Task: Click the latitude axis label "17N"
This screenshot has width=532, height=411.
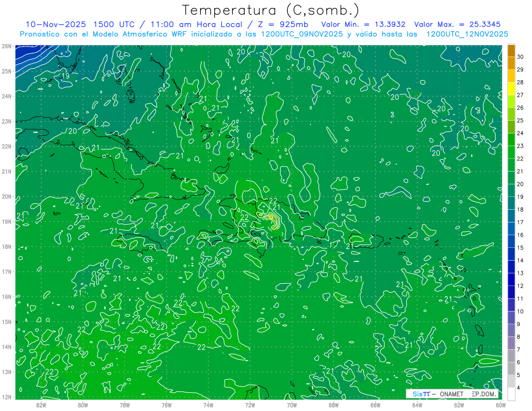Action: 7,271
